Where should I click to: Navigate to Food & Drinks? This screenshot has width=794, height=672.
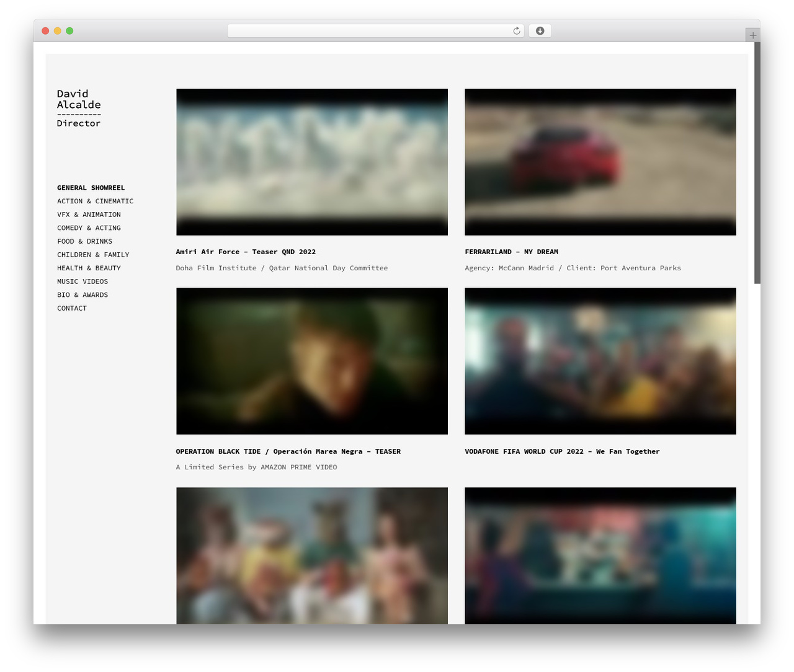(84, 242)
